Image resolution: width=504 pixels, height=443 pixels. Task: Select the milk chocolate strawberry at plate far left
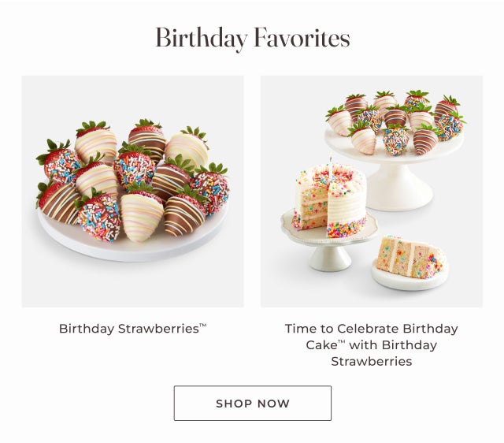57,203
